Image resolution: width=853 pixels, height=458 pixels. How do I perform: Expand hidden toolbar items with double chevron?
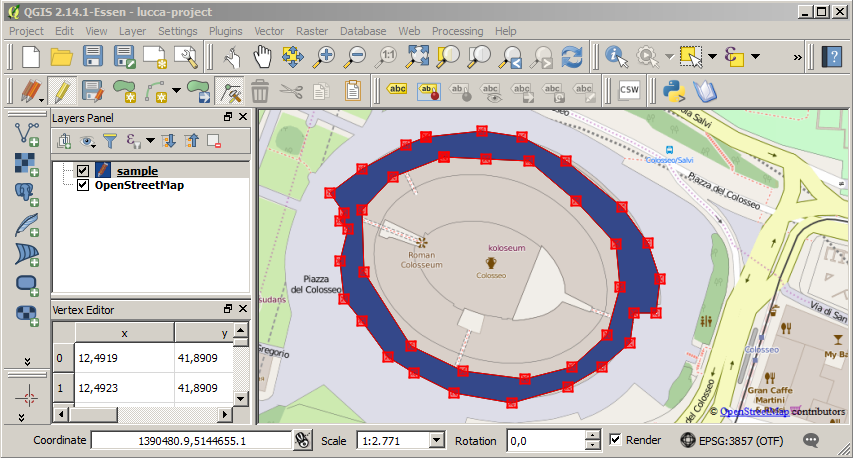[798, 57]
